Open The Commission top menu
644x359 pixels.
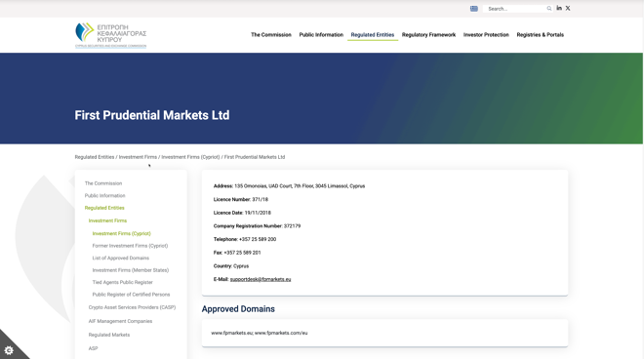click(x=271, y=35)
